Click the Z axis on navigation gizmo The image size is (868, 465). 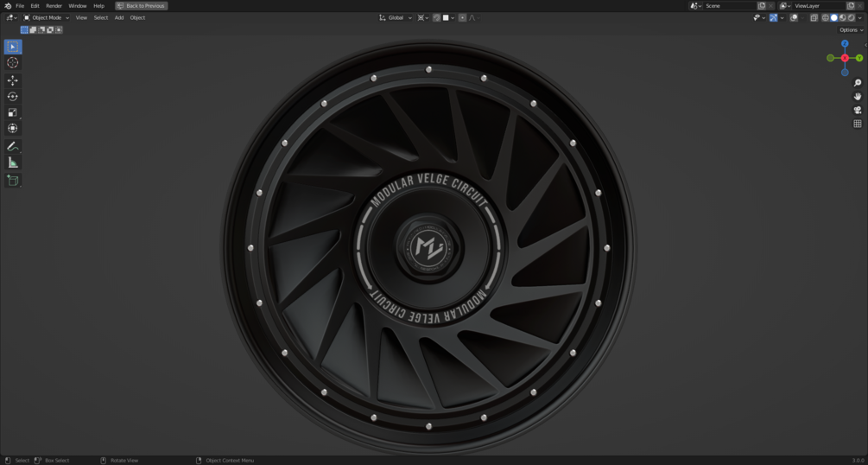pyautogui.click(x=845, y=43)
